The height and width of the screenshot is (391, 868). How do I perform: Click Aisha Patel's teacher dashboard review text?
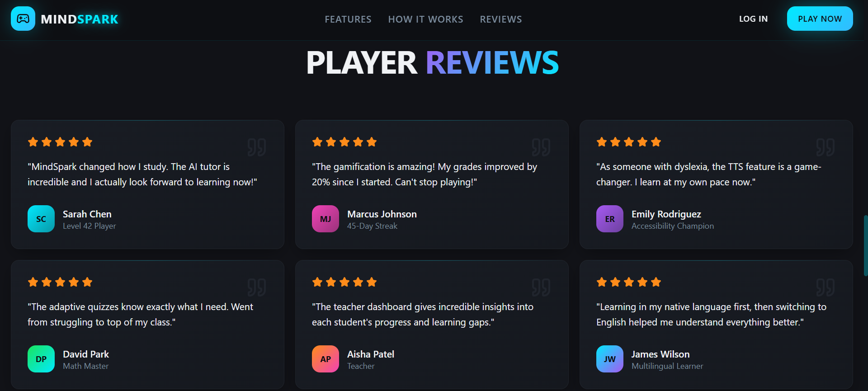pyautogui.click(x=423, y=315)
